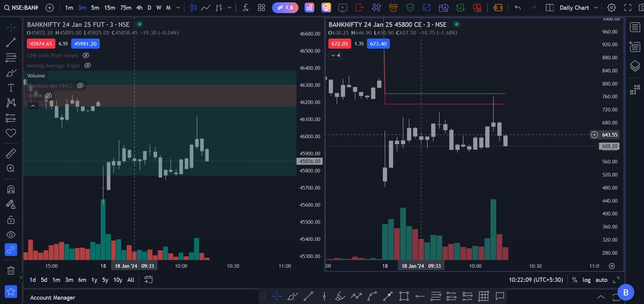This screenshot has height=304, width=644.
Task: Select the rectangle tool in floating toolbar
Action: pos(404,296)
